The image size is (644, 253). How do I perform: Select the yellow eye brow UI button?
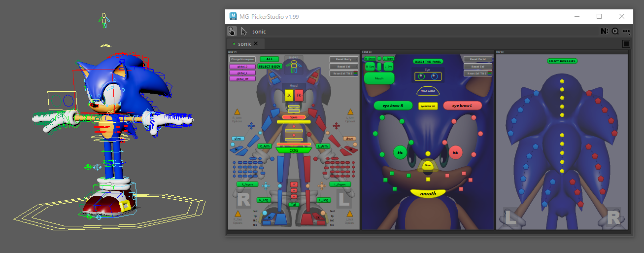pos(428,106)
